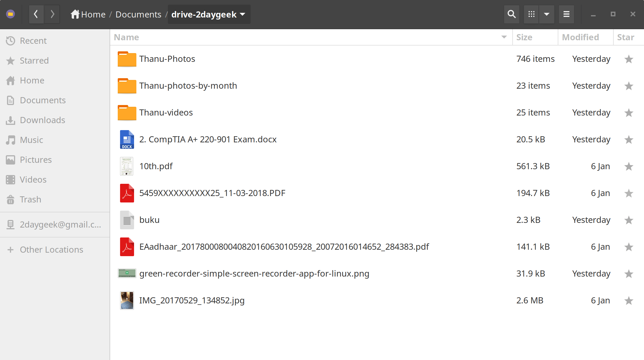This screenshot has height=360, width=644.
Task: Click the hamburger menu icon
Action: [566, 14]
